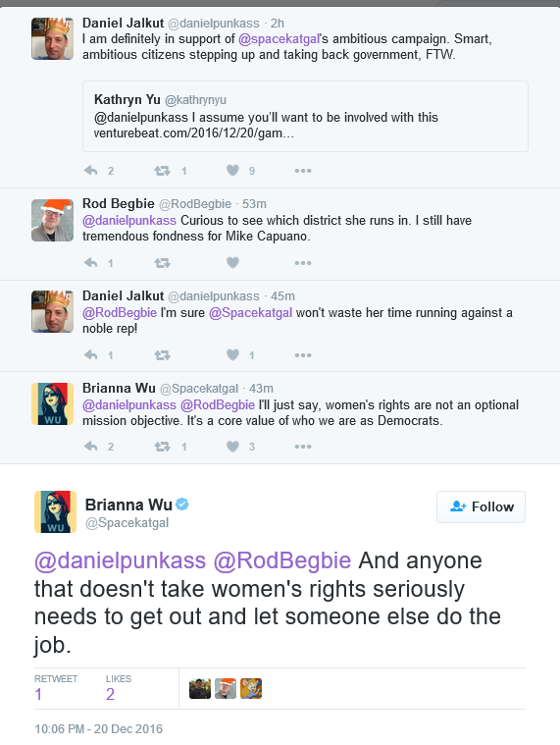This screenshot has width=560, height=745.
Task: Open the venturebeat.com link in quoted tweet
Action: pyautogui.click(x=193, y=133)
